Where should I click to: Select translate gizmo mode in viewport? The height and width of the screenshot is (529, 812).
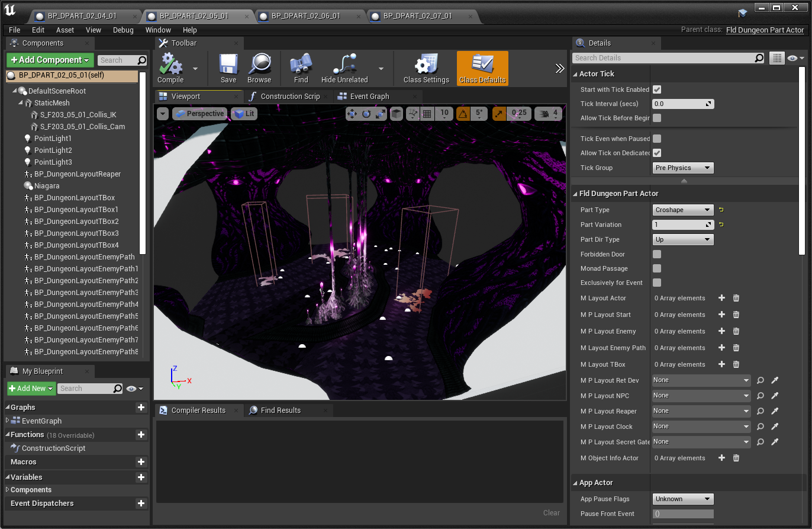pyautogui.click(x=353, y=114)
